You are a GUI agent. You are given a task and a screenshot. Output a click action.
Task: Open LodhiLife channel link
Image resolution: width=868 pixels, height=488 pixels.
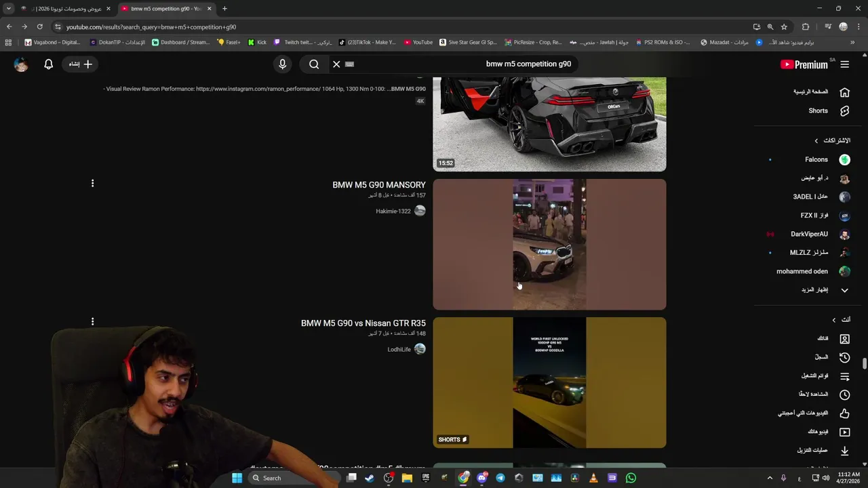click(399, 349)
